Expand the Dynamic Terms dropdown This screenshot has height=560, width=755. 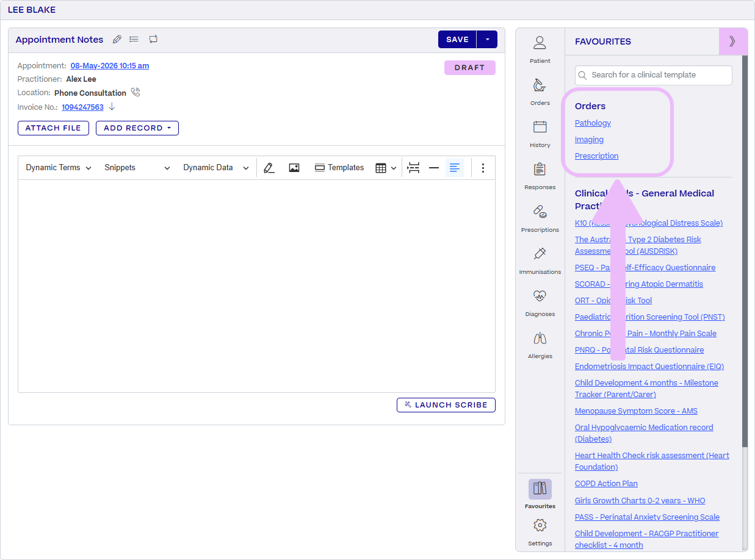(59, 168)
